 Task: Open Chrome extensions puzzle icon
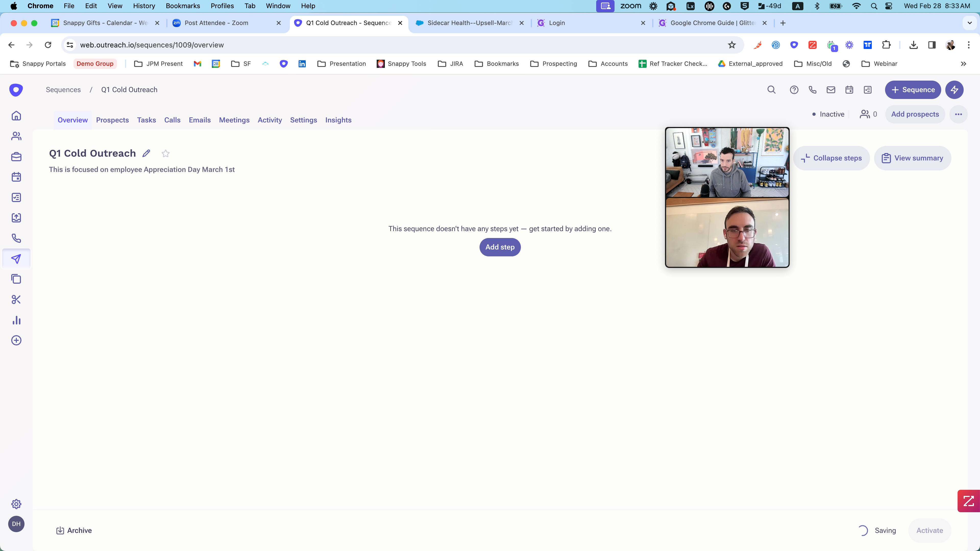pos(886,45)
